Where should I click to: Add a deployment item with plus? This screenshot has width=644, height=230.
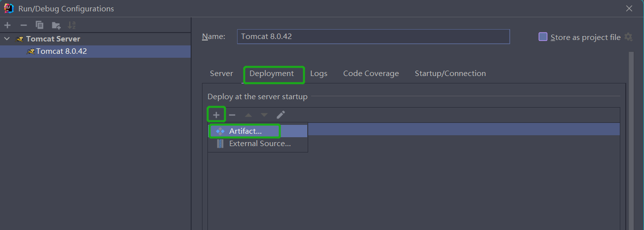216,115
